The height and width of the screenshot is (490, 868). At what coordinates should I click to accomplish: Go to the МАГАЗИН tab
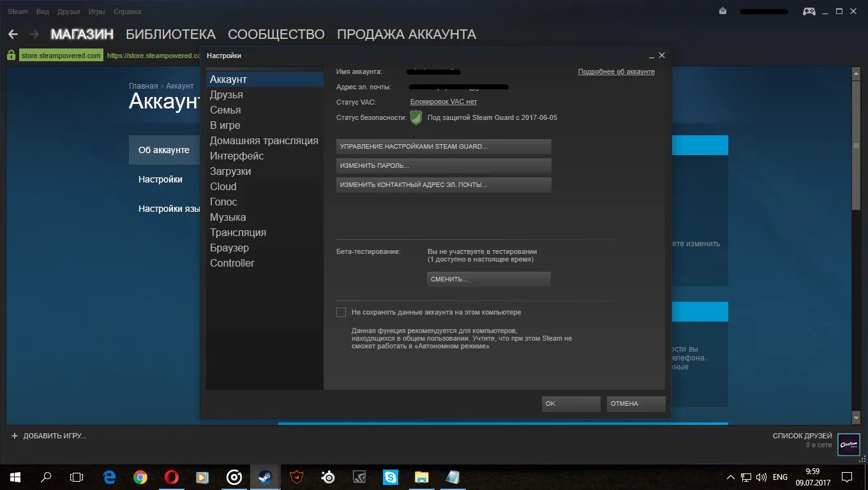[82, 34]
